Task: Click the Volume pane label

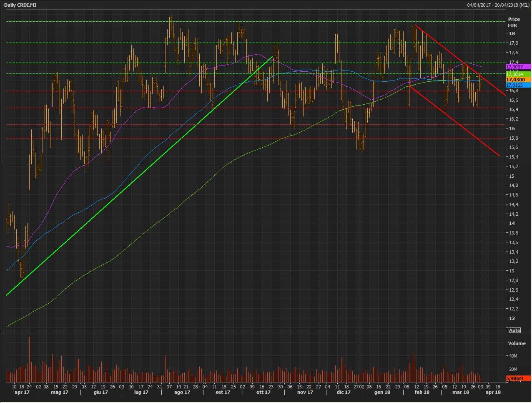Action: click(517, 343)
